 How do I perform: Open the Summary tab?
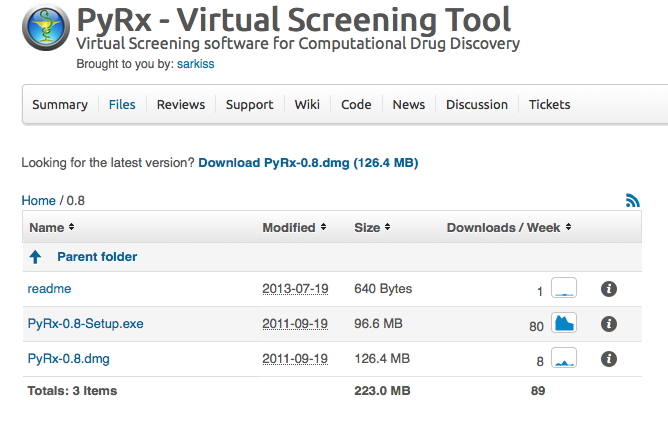tap(60, 104)
